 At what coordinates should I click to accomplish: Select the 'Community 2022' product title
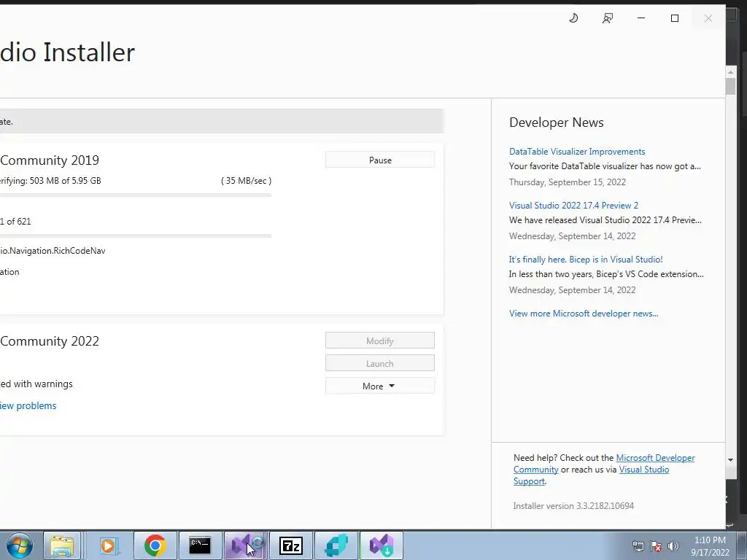coord(50,341)
